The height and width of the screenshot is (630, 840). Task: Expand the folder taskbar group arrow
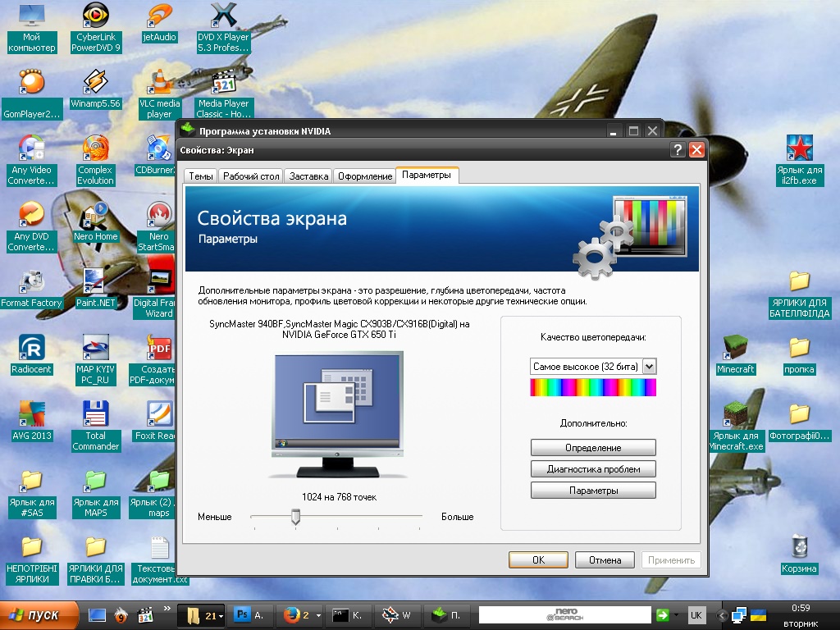221,616
